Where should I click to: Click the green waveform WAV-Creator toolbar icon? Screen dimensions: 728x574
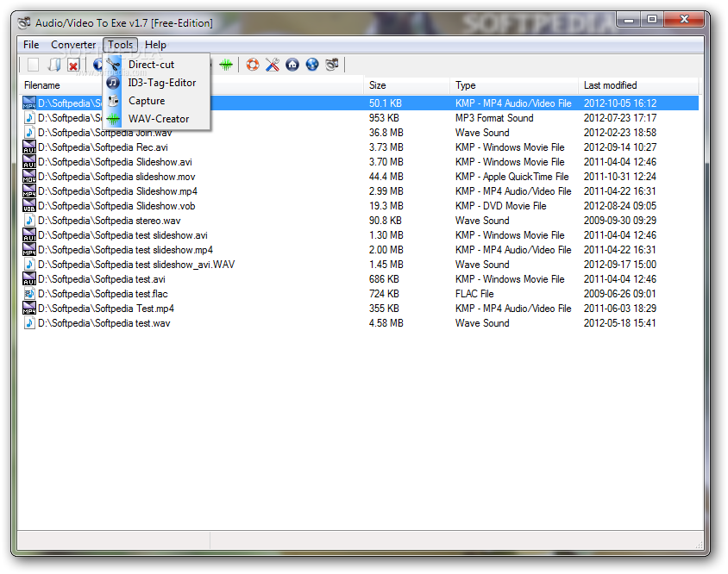click(x=226, y=65)
